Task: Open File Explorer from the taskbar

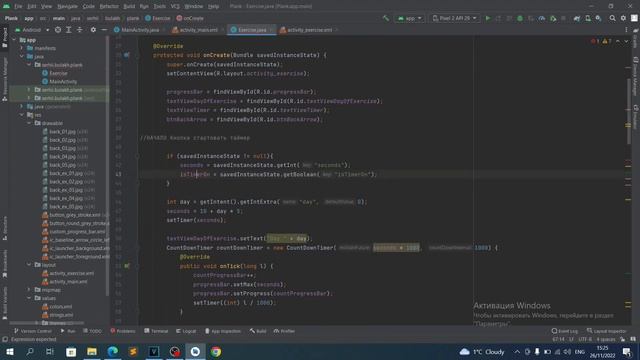Action: coord(92,352)
